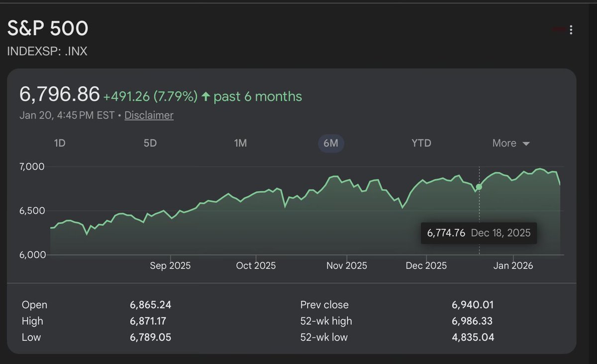The width and height of the screenshot is (597, 364).
Task: Open the Disclaimer link
Action: 149,115
